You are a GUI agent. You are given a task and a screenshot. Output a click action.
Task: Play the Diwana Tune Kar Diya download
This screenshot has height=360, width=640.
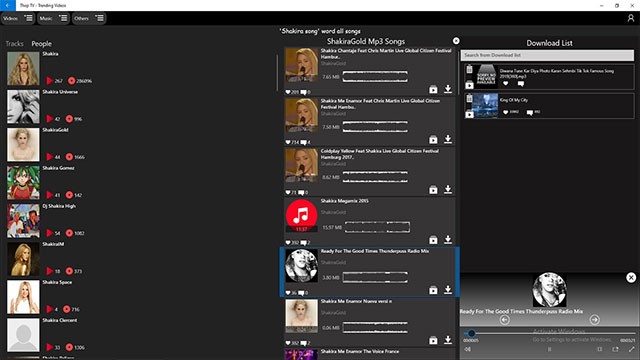pyautogui.click(x=469, y=85)
